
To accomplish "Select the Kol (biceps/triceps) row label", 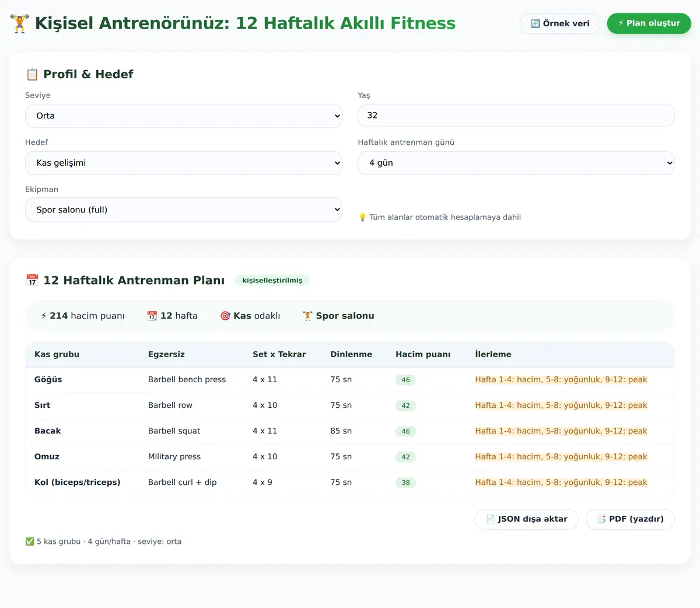I will click(78, 482).
